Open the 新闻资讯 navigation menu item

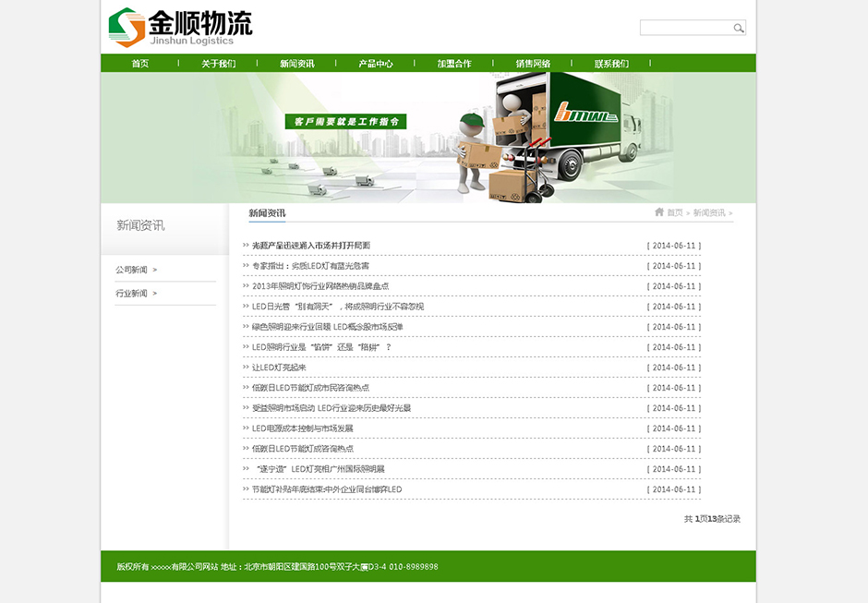297,64
